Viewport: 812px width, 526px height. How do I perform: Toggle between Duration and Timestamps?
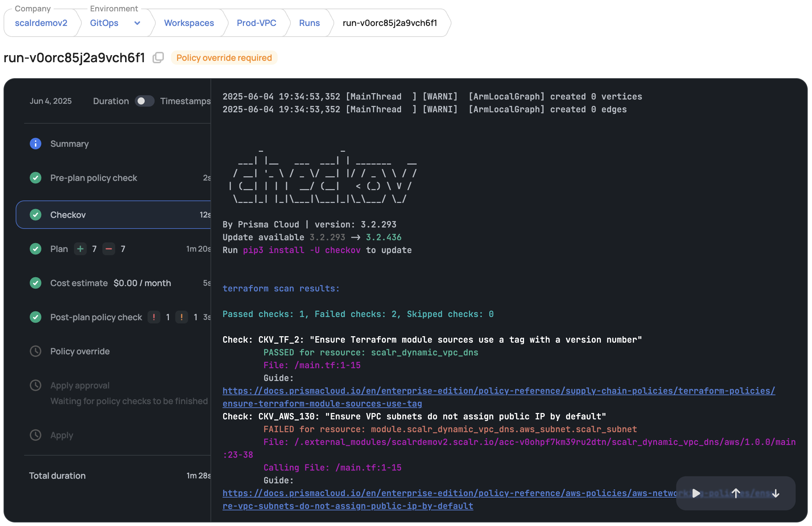click(144, 101)
